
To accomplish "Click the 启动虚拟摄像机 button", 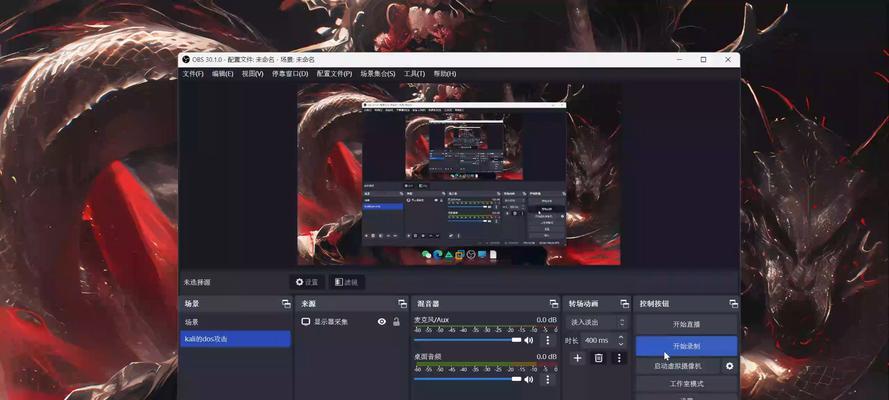I will pyautogui.click(x=678, y=366).
